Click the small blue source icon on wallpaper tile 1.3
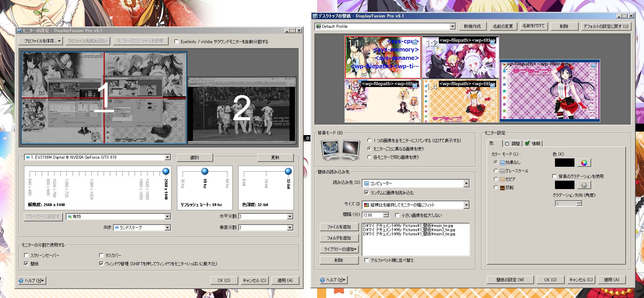Image resolution: width=644 pixels, height=298 pixels. [x=415, y=85]
